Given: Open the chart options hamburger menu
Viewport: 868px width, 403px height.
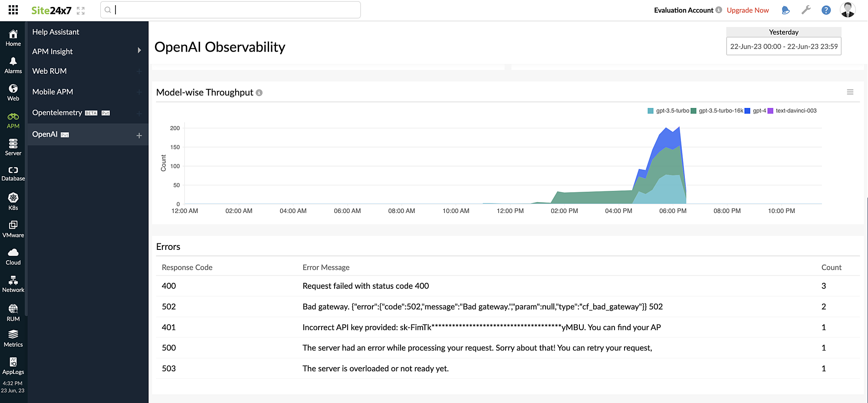Looking at the screenshot, I should (850, 92).
